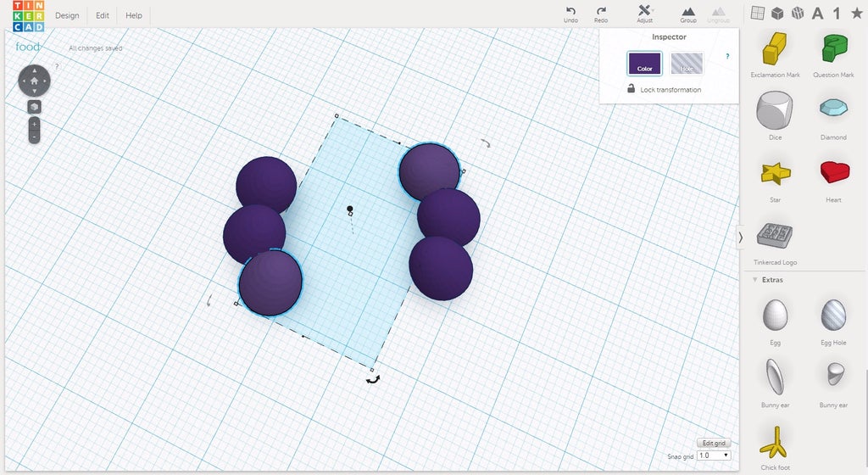Click the top corner resize handle of selection

coord(337,115)
